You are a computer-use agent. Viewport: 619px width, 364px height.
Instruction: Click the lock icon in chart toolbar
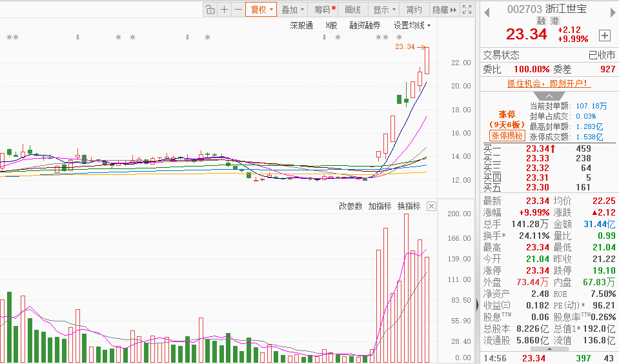[x=210, y=10]
